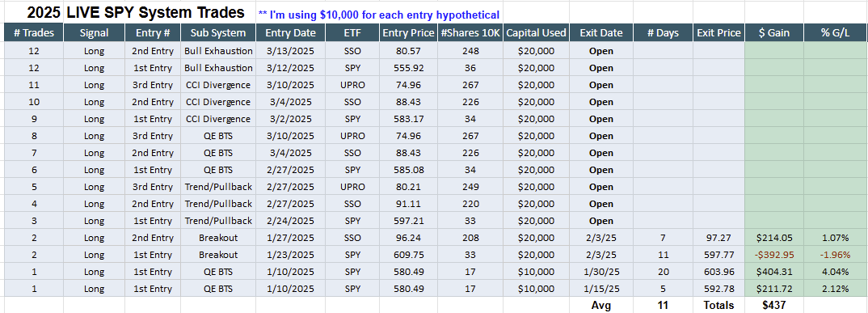Screen dimensions: 868x313
Task: Click the entry date cell 1/23/2025
Action: click(x=291, y=255)
